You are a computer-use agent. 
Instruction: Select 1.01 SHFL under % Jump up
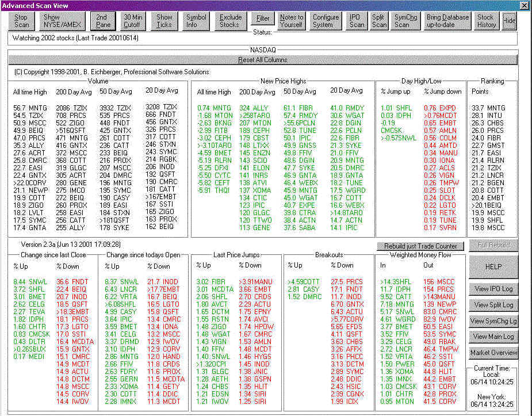(x=396, y=108)
